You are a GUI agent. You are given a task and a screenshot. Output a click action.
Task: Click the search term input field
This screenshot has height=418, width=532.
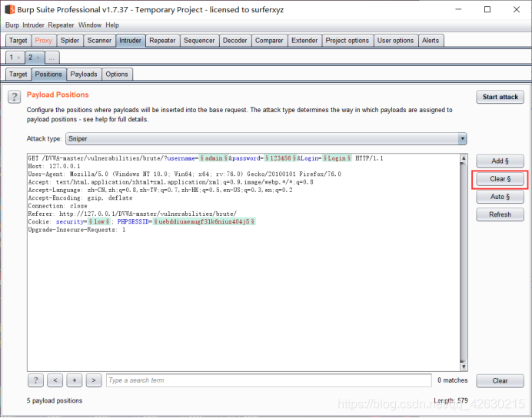tap(269, 380)
